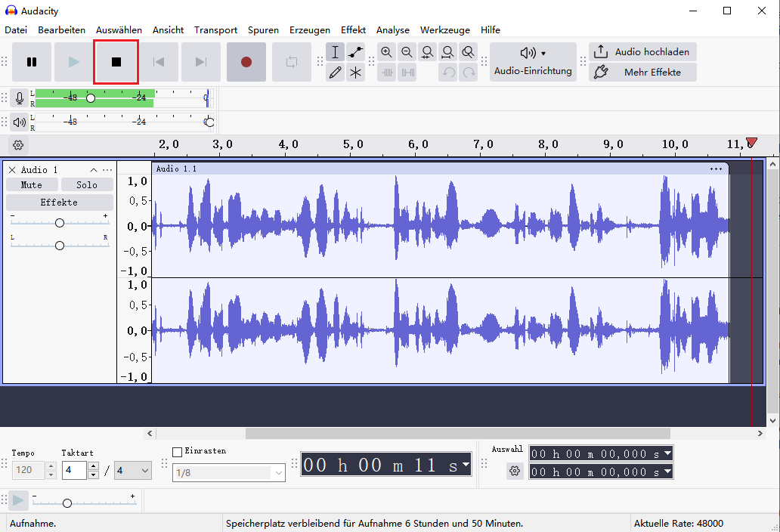Click the Stop playback button
This screenshot has width=780, height=532.
click(x=116, y=62)
